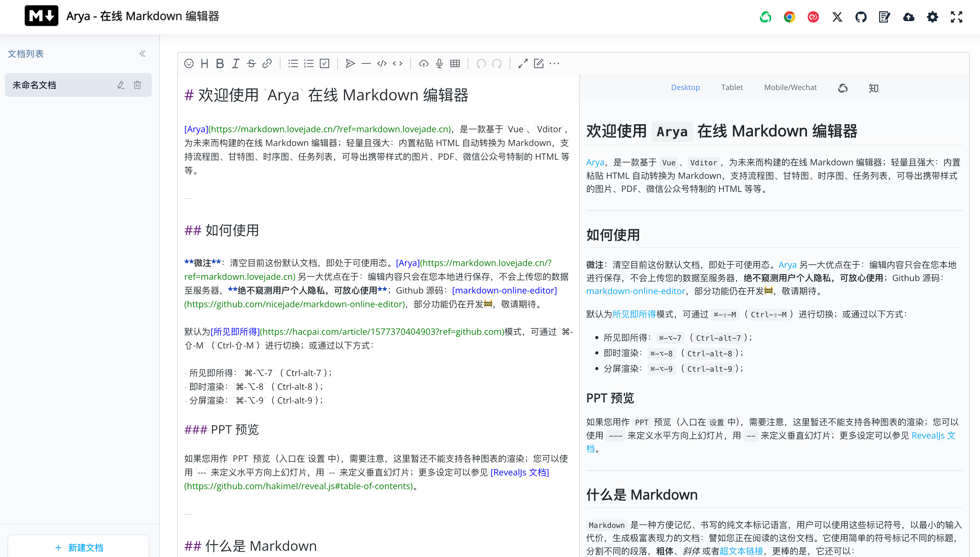Toggle the edit mode switcher icon
This screenshot has height=557, width=980.
pyautogui.click(x=538, y=63)
